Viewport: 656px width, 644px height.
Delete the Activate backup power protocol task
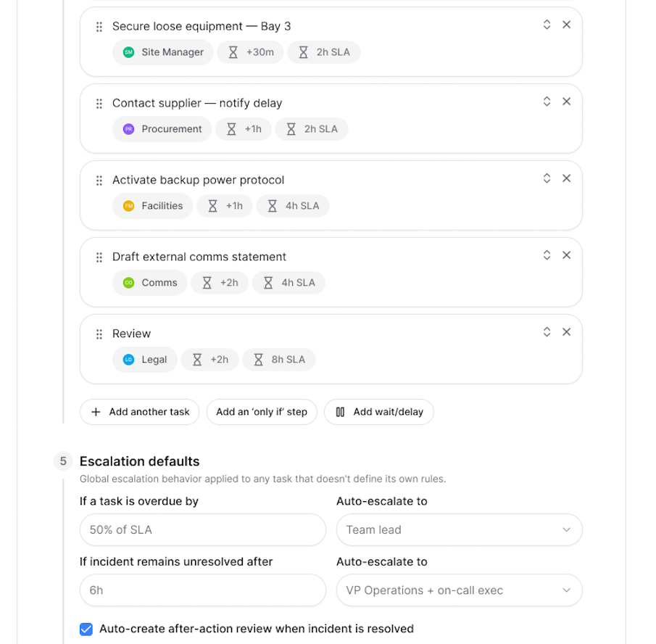566,178
